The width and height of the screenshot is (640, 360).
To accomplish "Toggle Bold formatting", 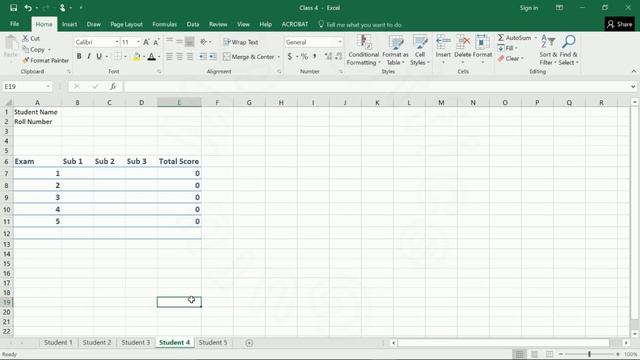I will click(79, 56).
